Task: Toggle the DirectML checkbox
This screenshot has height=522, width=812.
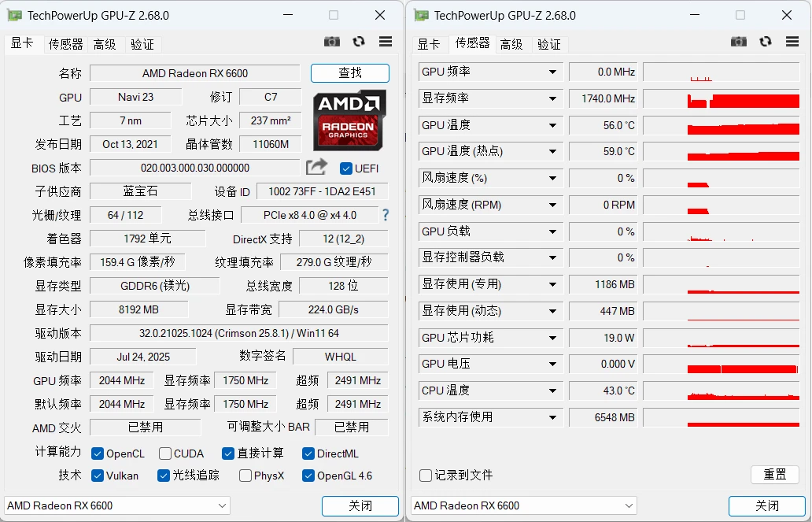Action: (x=308, y=454)
